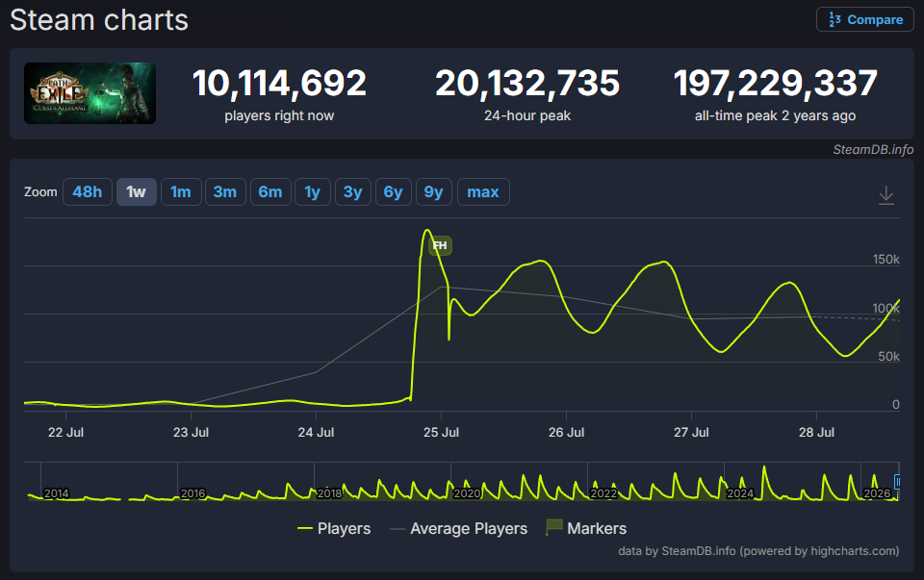Toggle the Players series in legend
Screen dimensions: 924x580
(334, 528)
